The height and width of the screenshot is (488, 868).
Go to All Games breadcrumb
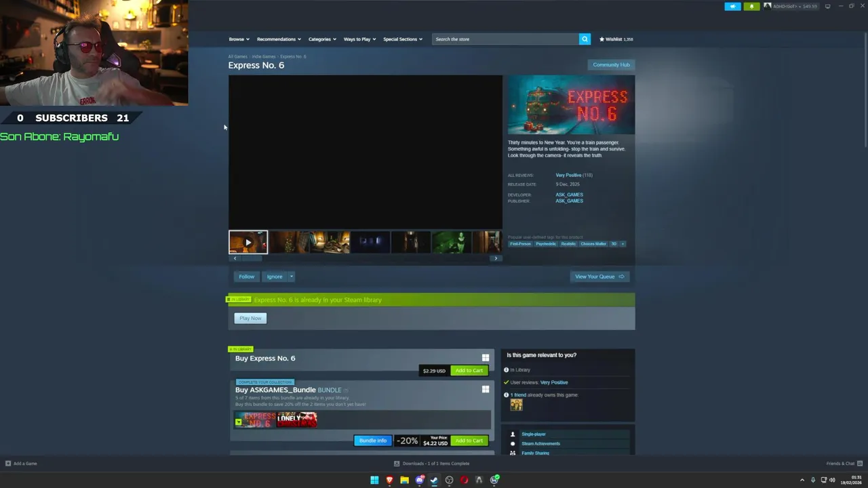point(237,56)
